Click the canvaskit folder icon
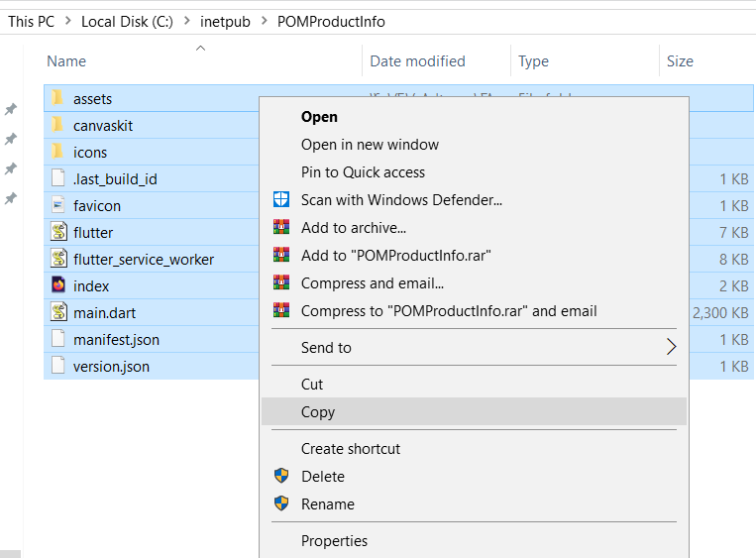 point(57,125)
